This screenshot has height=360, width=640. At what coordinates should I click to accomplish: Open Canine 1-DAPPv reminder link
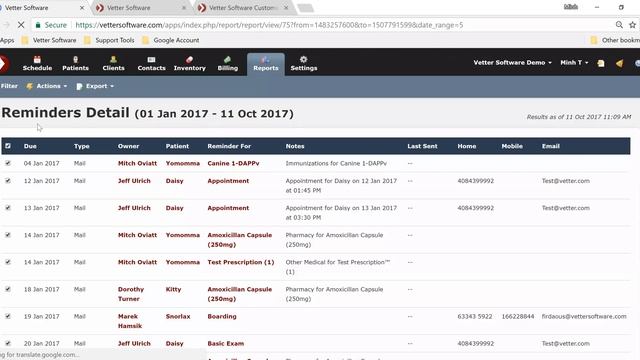click(233, 163)
